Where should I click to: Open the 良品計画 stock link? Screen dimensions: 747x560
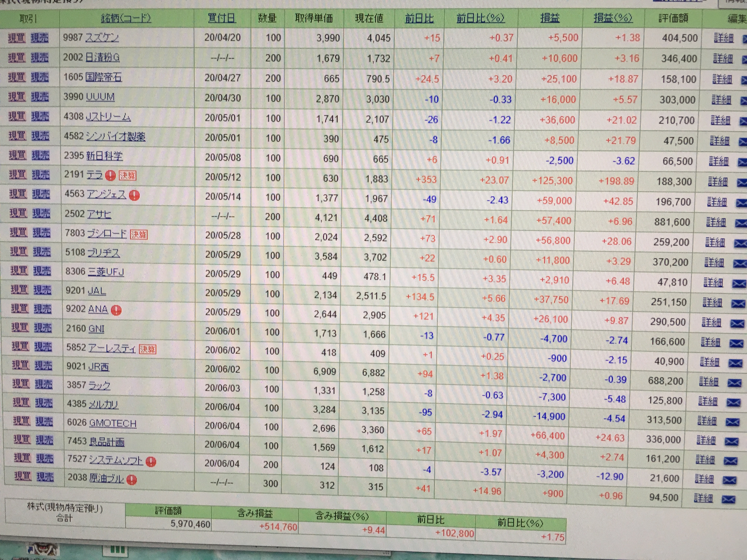click(107, 442)
